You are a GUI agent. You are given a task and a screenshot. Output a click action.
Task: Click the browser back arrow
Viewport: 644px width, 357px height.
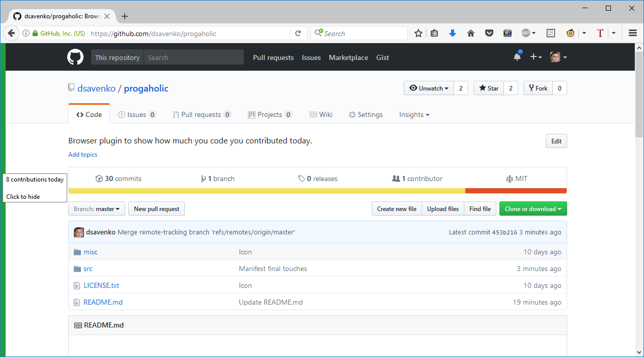pos(11,33)
